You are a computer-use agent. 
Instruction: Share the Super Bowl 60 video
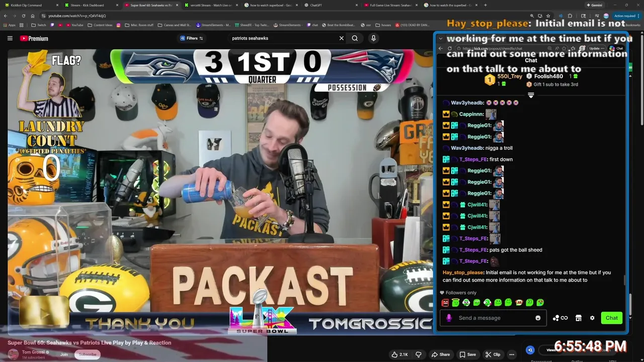click(441, 354)
